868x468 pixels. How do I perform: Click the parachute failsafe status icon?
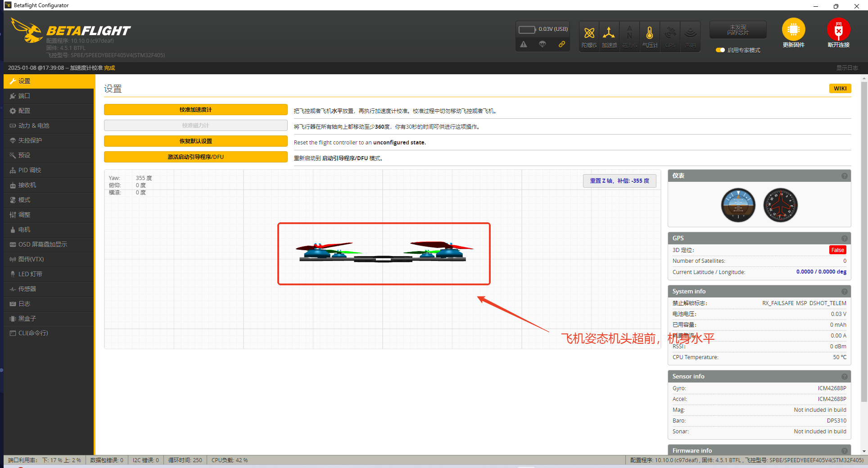[x=542, y=44]
